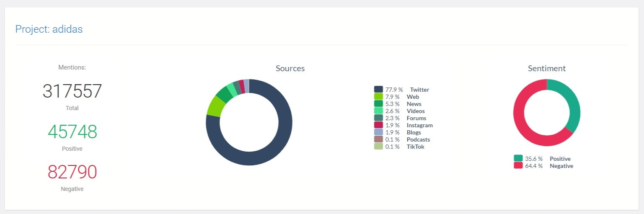Click the 2.3 % value in legend
The width and height of the screenshot is (644, 214).
(x=392, y=118)
